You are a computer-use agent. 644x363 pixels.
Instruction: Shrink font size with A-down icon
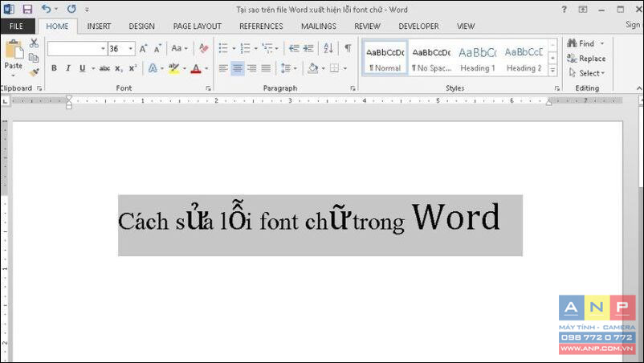pos(157,48)
